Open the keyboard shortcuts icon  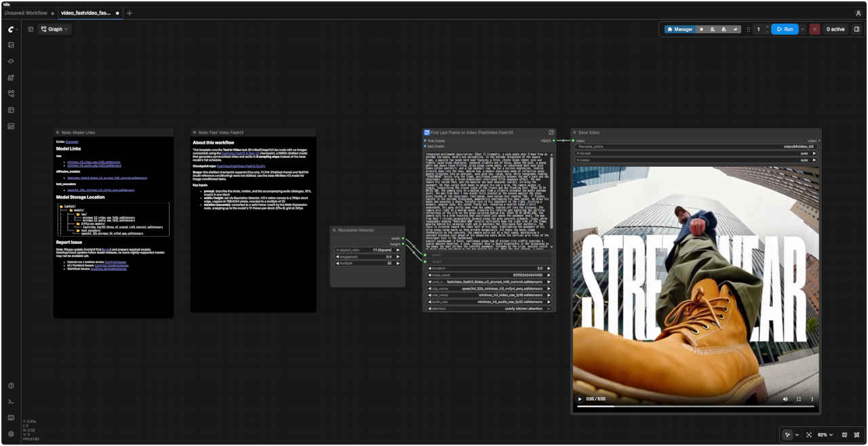[11, 418]
